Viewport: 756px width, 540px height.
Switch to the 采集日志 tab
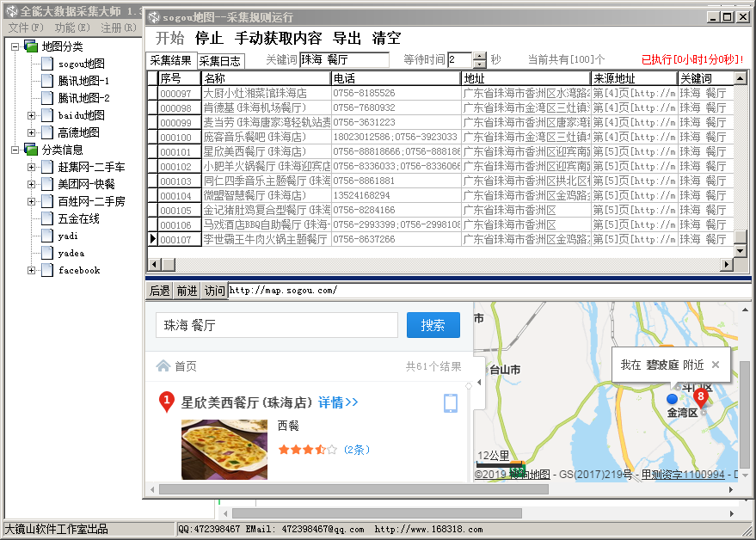220,61
